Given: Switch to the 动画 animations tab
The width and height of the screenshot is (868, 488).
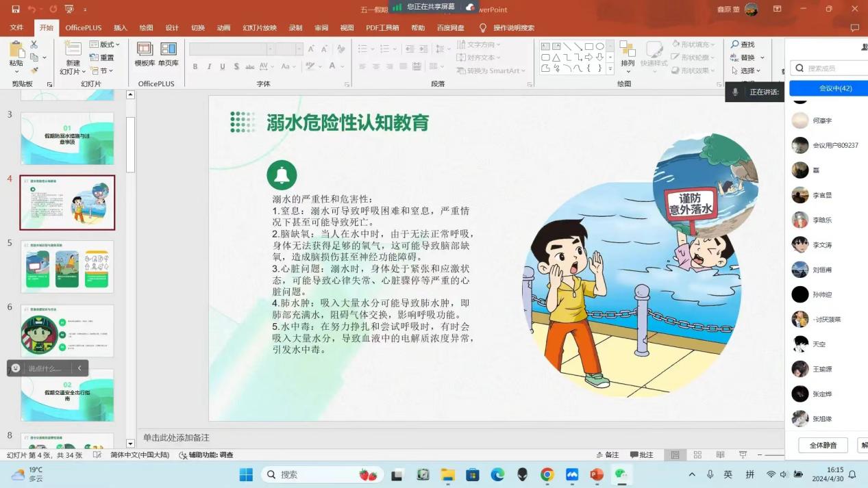Looking at the screenshot, I should 223,28.
